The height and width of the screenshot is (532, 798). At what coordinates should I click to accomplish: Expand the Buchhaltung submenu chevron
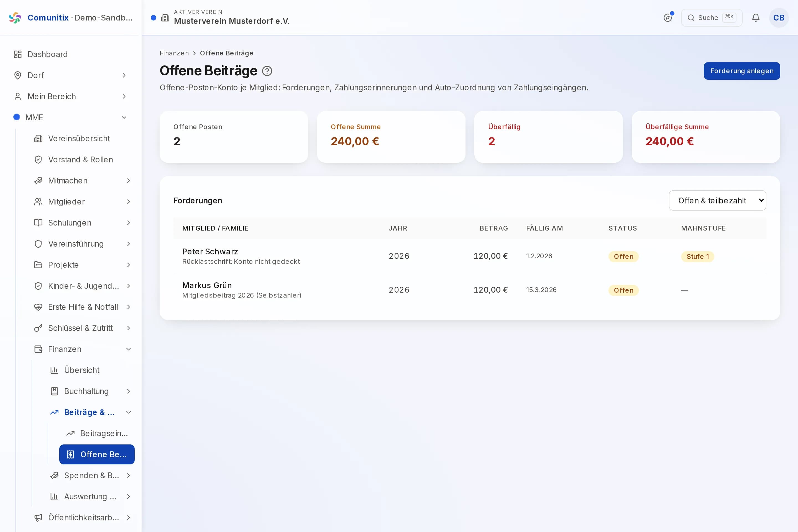click(x=129, y=391)
